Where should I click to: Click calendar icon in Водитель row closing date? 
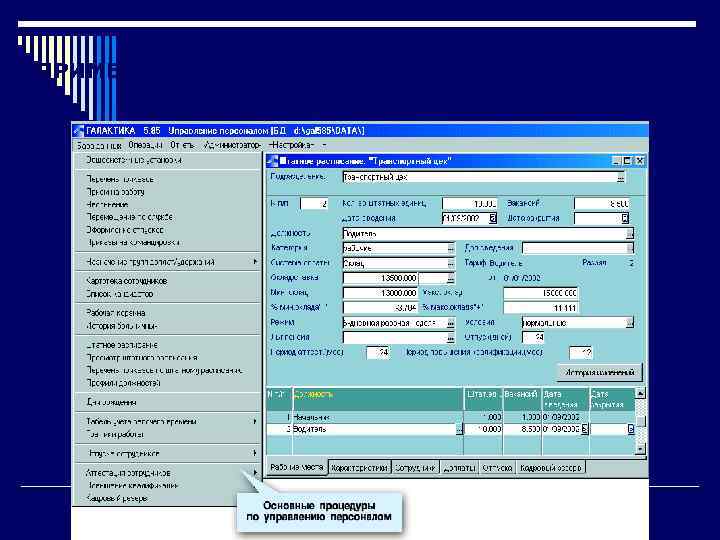click(631, 429)
